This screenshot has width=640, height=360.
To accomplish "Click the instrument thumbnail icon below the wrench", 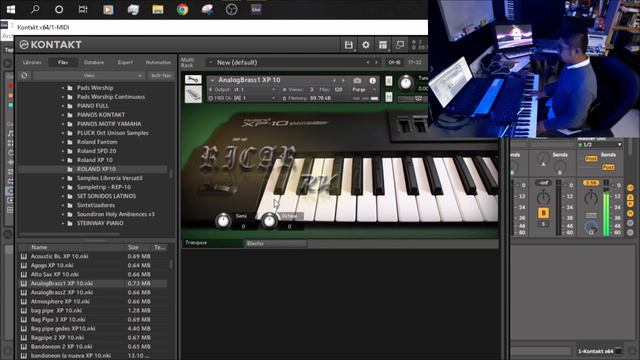I will click(x=193, y=95).
